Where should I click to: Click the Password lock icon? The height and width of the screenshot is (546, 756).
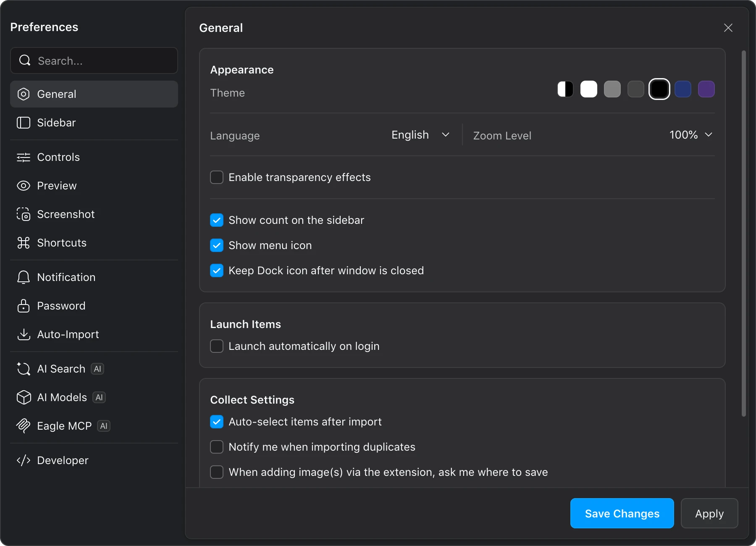click(24, 306)
